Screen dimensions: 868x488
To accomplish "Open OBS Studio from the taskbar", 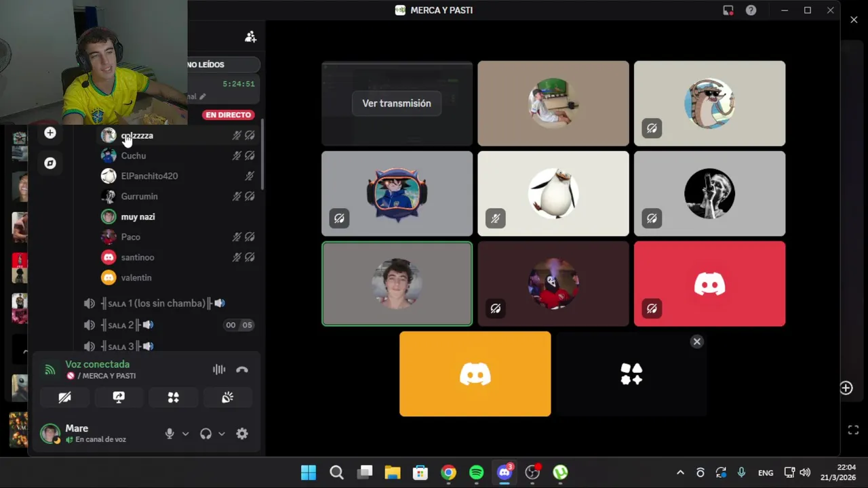I will 533,472.
